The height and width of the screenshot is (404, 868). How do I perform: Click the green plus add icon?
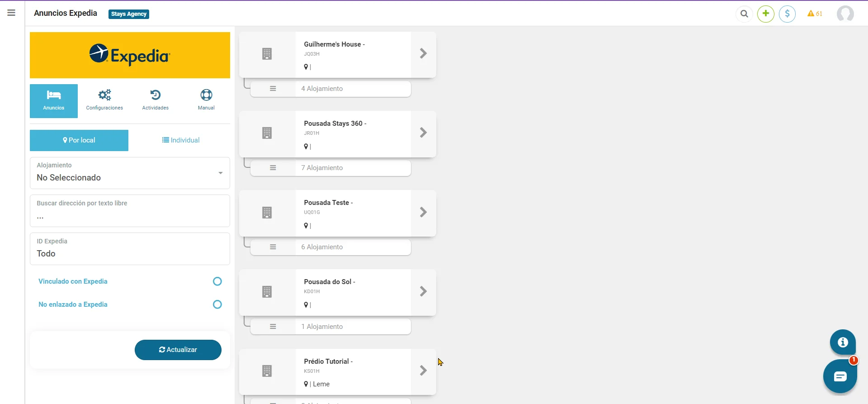766,14
